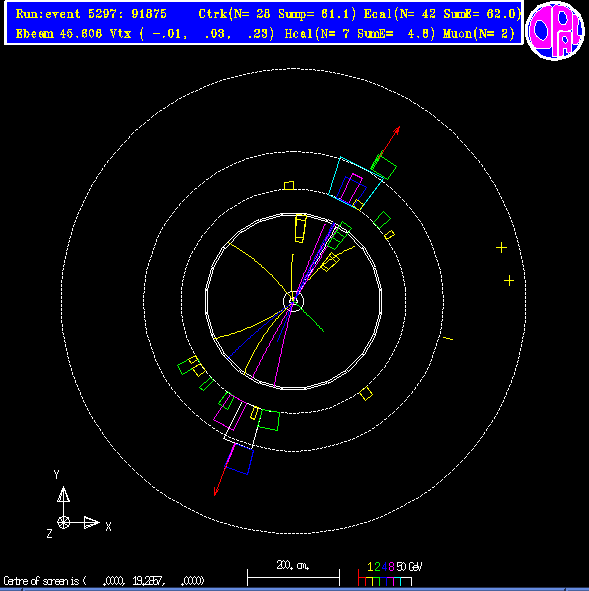
Task: Select the blue hadron cluster near lower arrow
Action: click(x=239, y=459)
